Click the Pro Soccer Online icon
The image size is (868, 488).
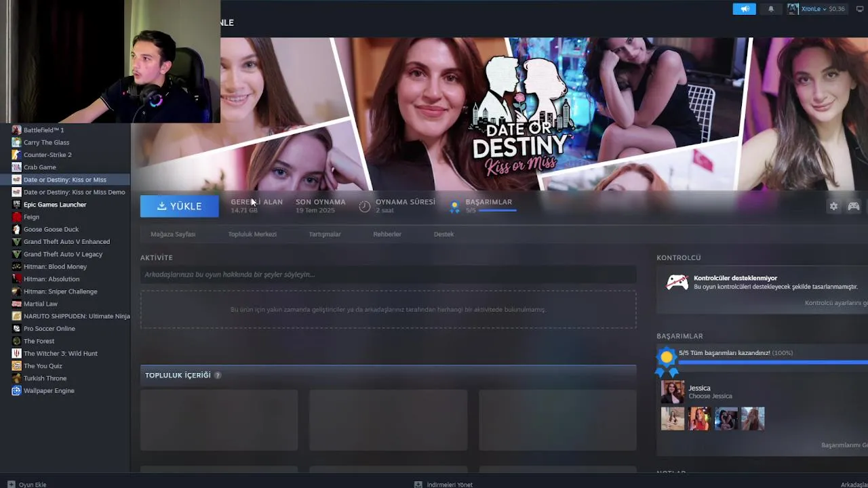pyautogui.click(x=17, y=329)
